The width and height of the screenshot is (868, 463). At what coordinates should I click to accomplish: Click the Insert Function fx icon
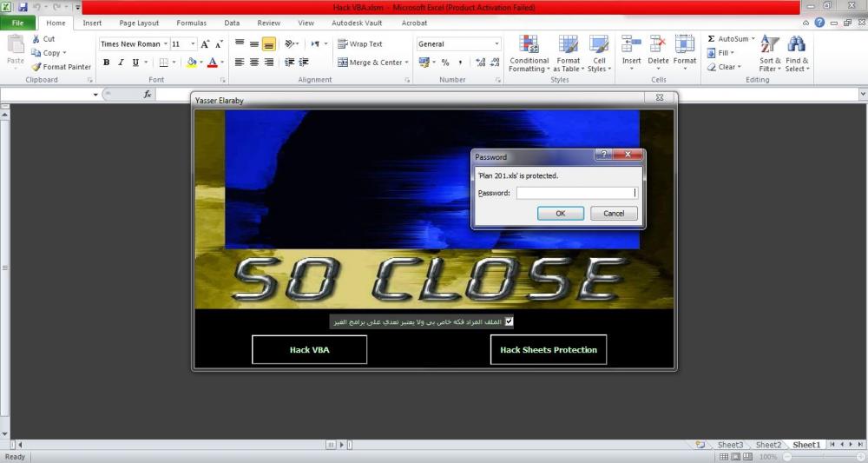148,94
